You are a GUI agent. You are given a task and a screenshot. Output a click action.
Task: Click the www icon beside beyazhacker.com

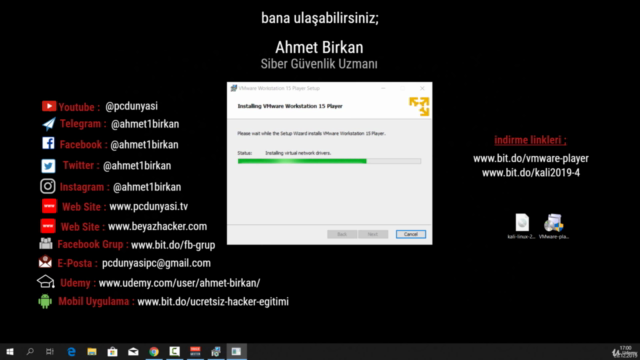(x=48, y=226)
